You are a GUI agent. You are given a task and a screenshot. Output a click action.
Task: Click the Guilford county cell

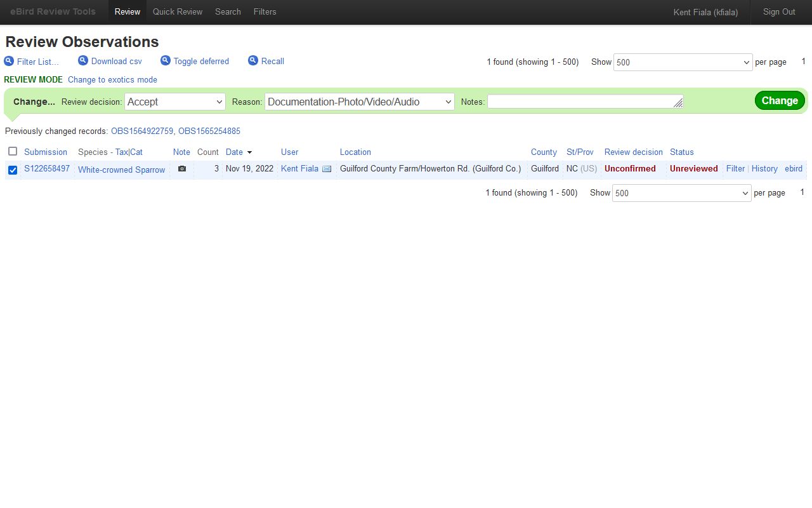point(545,169)
